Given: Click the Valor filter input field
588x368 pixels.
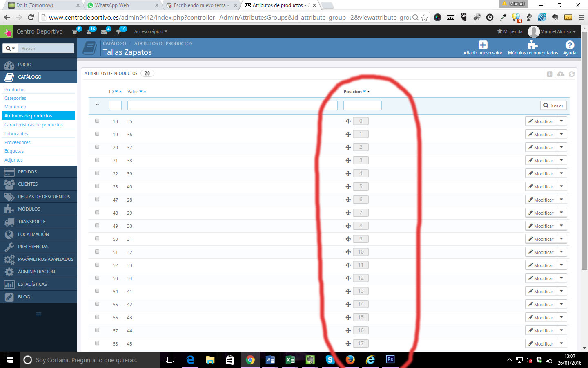Looking at the screenshot, I should 232,105.
